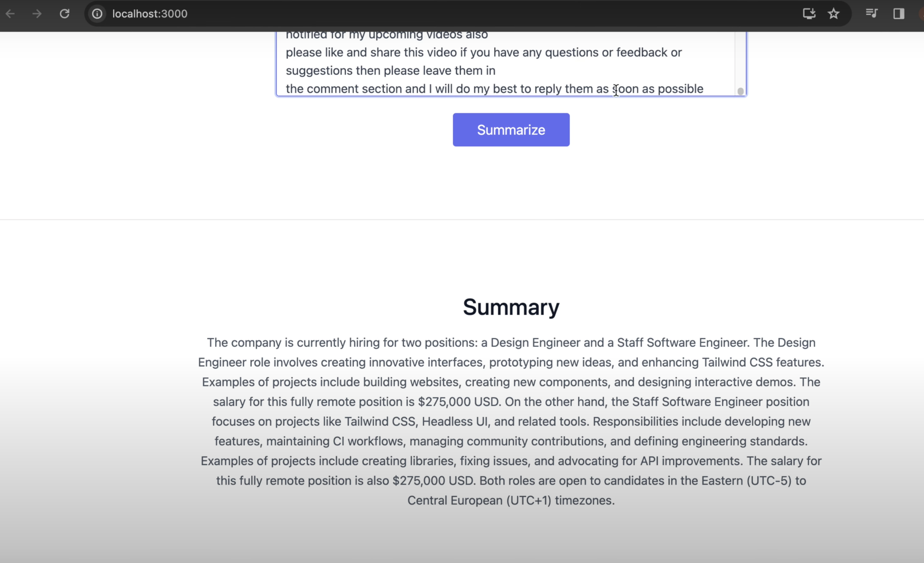Open the media controls icon
The height and width of the screenshot is (563, 924).
pos(872,14)
